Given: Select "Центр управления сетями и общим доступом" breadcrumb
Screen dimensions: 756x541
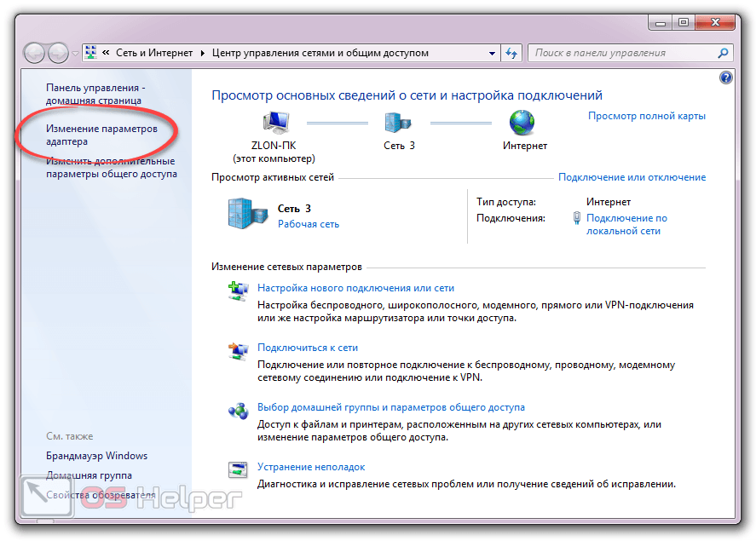Looking at the screenshot, I should [x=320, y=53].
